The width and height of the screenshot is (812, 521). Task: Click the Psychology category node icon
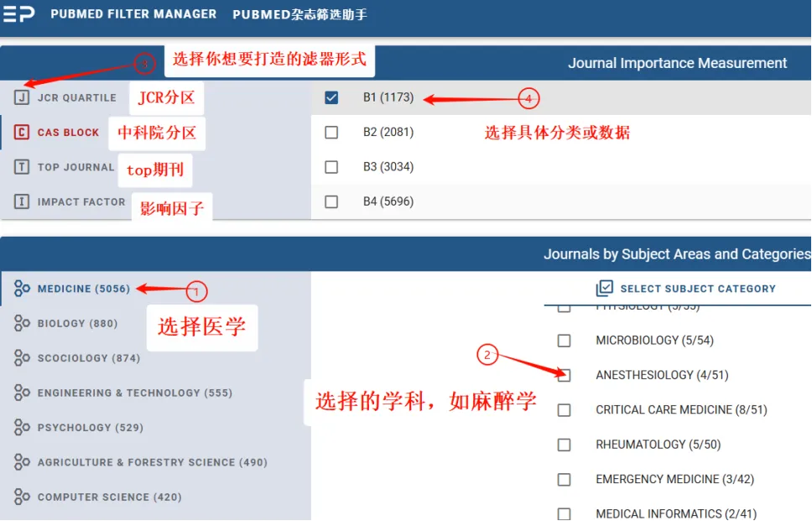22,427
